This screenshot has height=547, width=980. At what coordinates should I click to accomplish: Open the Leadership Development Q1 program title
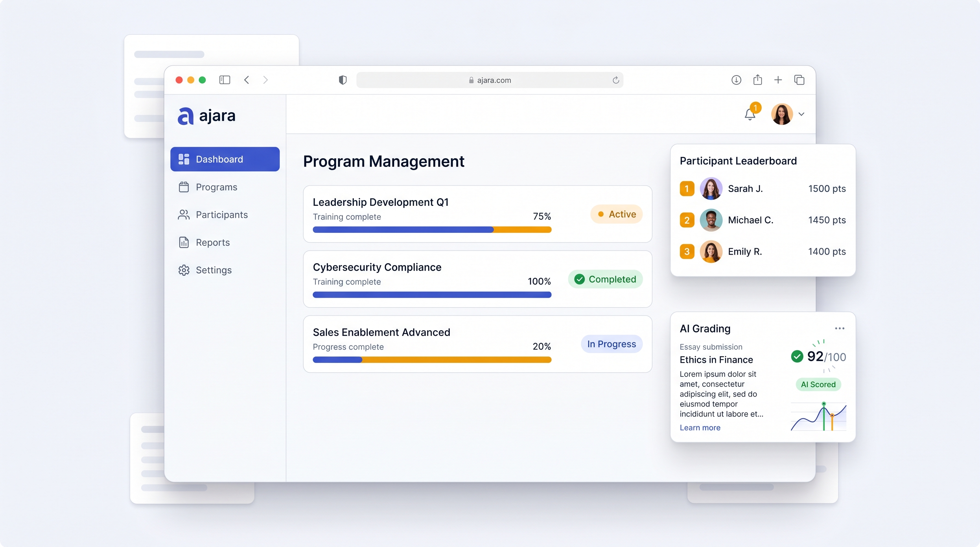[380, 202]
